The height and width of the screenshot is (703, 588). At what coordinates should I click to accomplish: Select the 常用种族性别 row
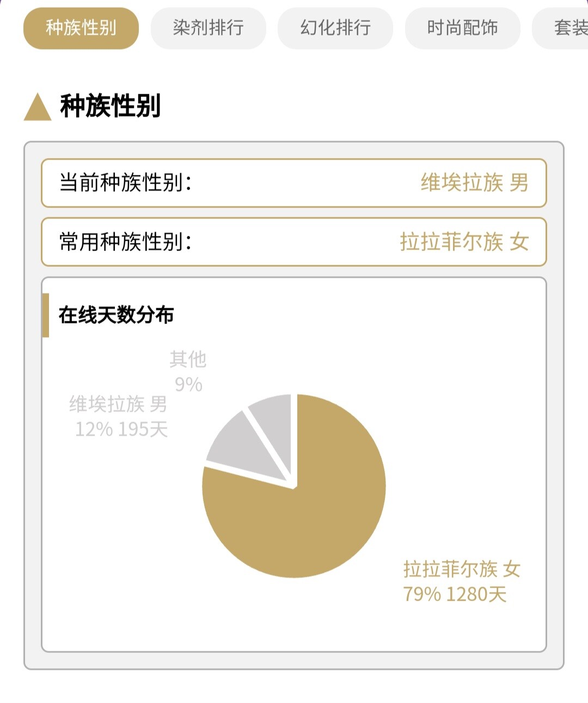click(294, 242)
